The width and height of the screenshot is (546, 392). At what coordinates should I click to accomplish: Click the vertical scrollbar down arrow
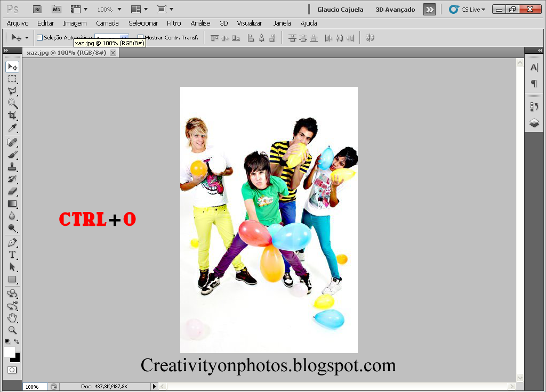click(520, 378)
